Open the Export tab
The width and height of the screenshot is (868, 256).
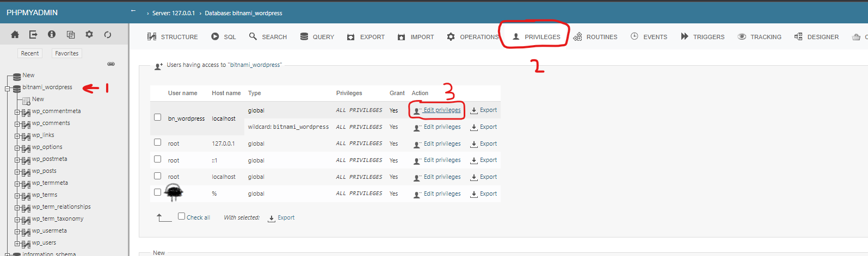tap(366, 37)
